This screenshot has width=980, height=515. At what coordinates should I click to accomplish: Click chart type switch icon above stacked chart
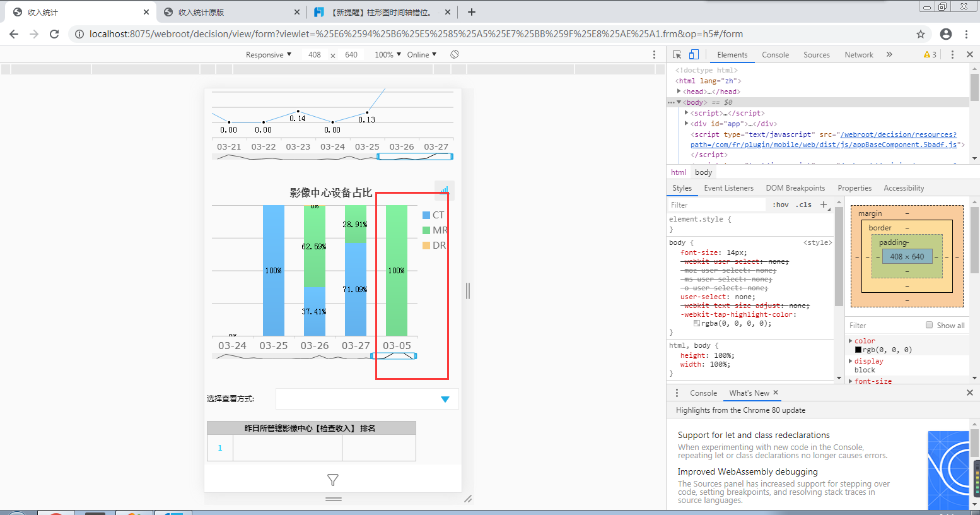point(445,190)
